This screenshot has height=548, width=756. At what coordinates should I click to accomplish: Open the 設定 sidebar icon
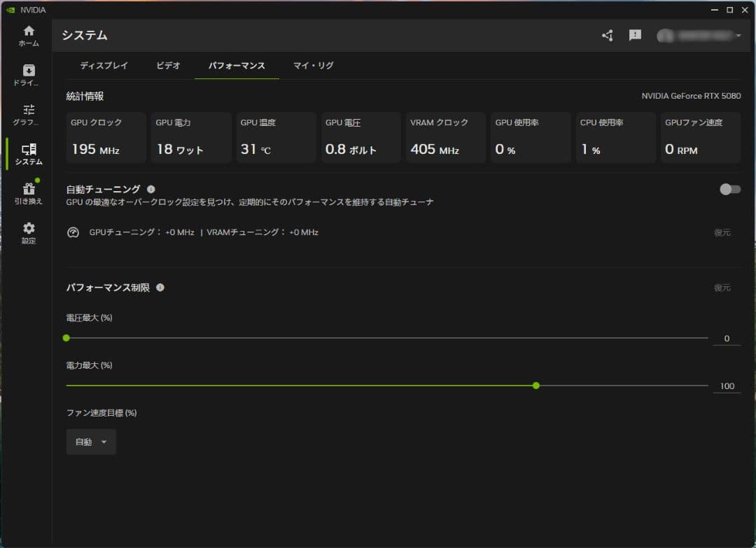pos(28,232)
